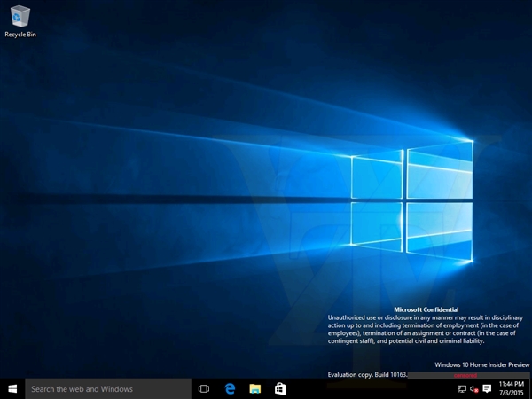Click the Show desktop strip at taskbar end
532x399 pixels.
tap(530, 388)
